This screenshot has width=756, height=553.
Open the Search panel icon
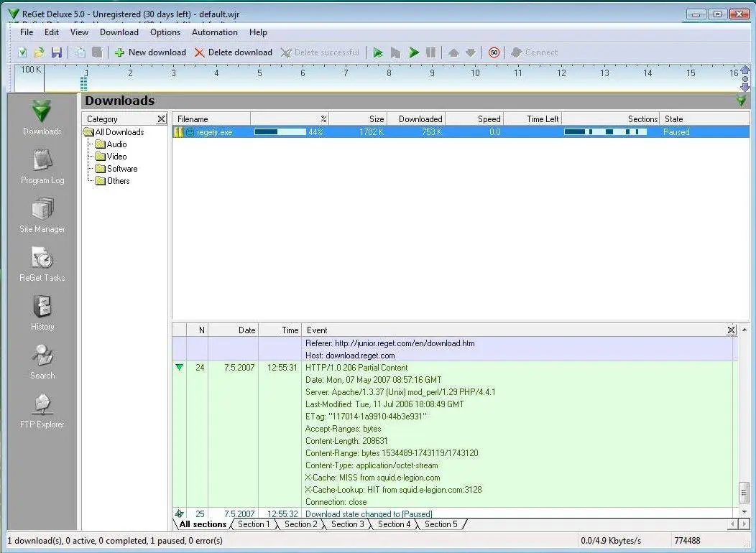[42, 361]
